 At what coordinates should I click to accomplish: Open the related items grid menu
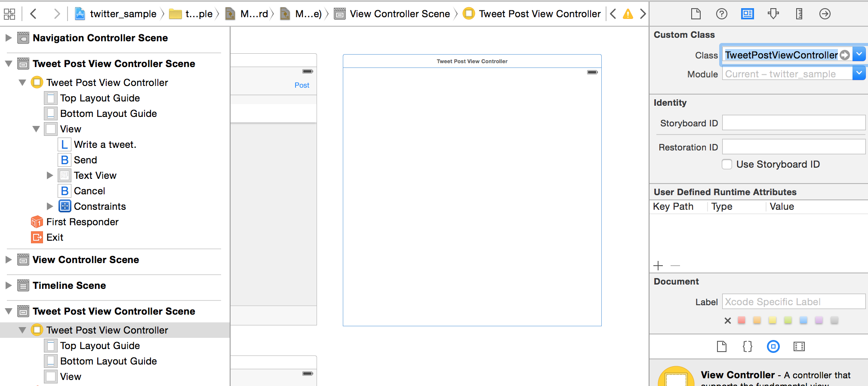coord(9,14)
